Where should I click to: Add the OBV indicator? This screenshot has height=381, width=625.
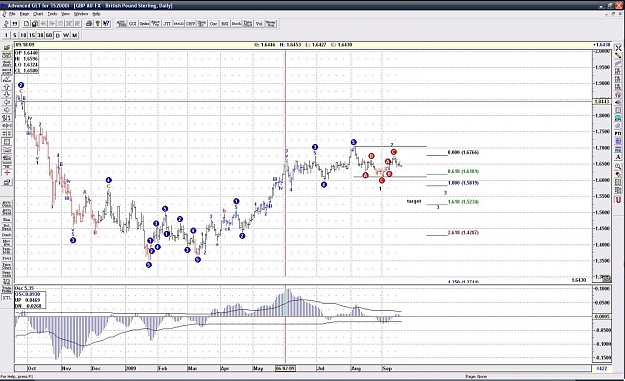point(190,24)
